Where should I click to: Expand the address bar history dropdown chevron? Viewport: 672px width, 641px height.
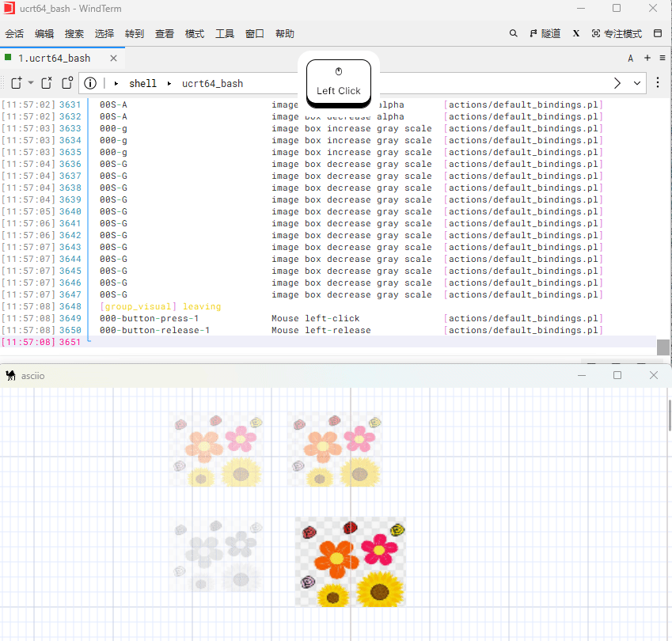pyautogui.click(x=637, y=83)
